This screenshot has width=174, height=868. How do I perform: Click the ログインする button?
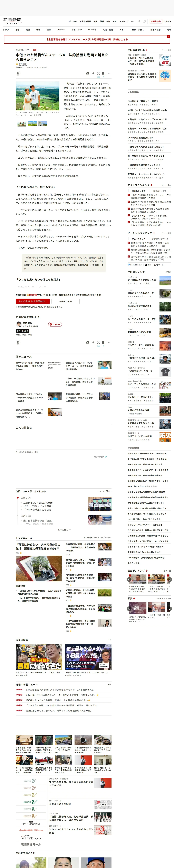[x=65, y=301]
